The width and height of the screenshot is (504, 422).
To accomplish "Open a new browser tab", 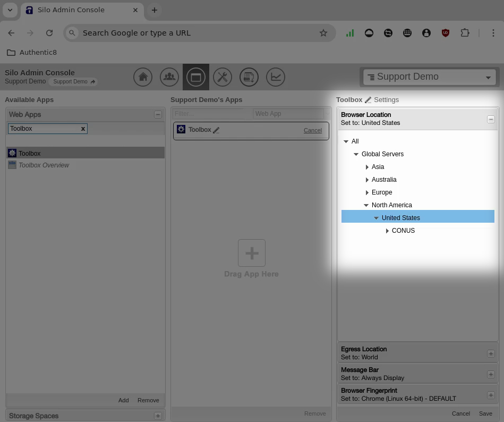I will point(155,10).
